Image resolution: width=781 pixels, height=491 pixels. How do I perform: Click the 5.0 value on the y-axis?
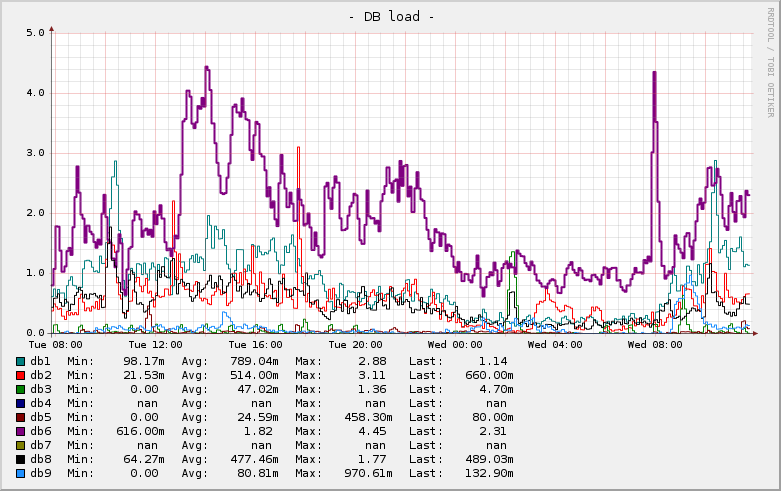[x=35, y=32]
